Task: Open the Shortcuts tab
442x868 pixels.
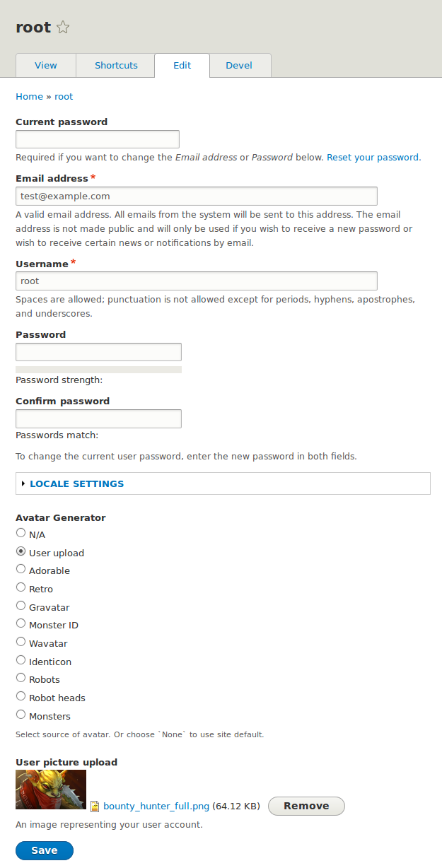Action: [x=116, y=65]
